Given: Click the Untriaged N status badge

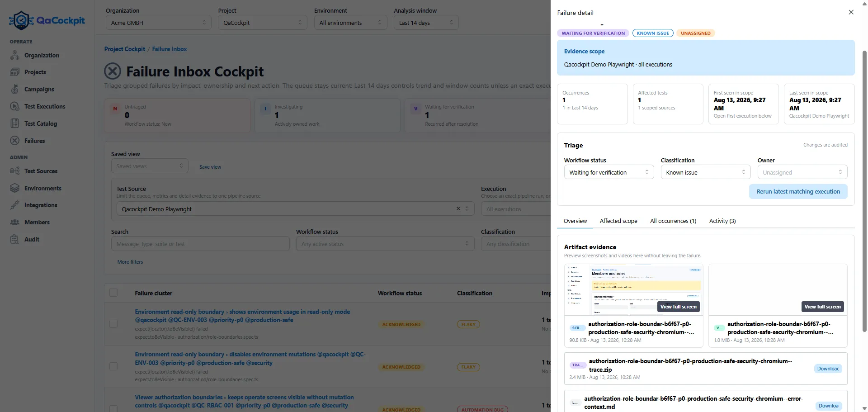Looking at the screenshot, I should pyautogui.click(x=115, y=109).
